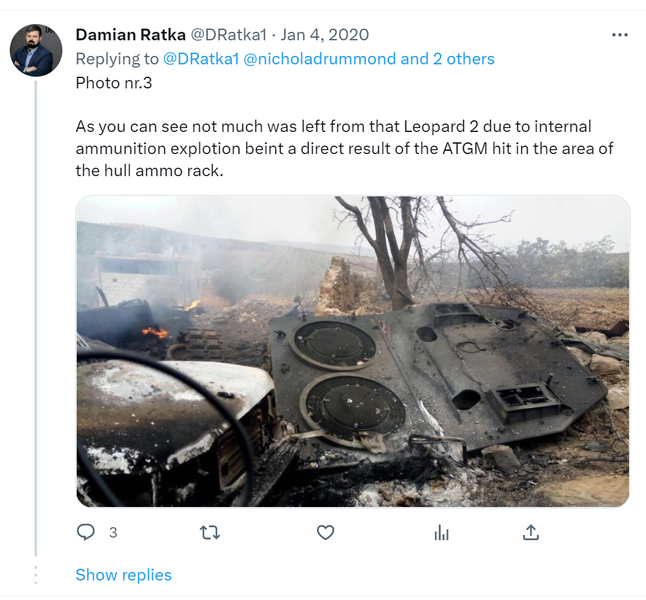
Task: Click the share upload arrow icon
Action: pos(532,533)
